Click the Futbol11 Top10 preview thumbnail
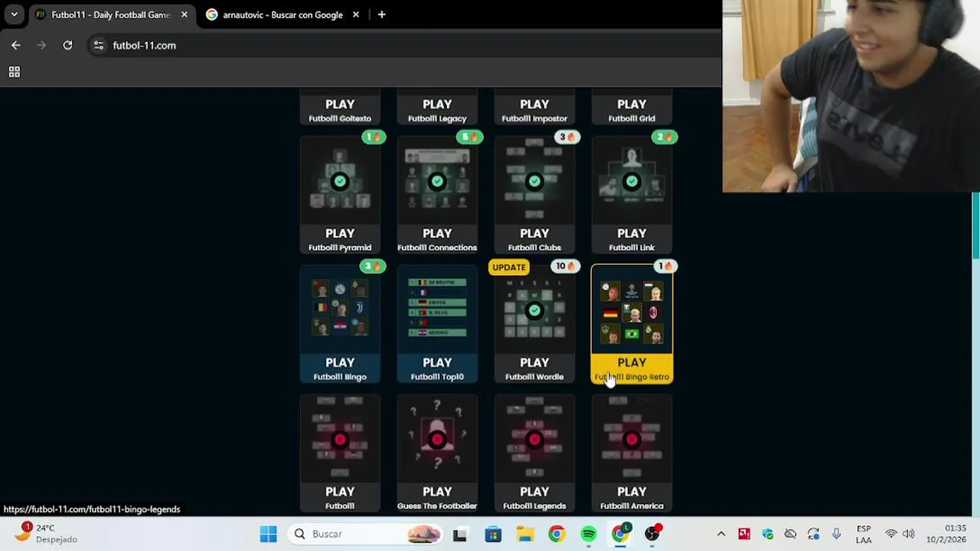This screenshot has width=980, height=551. 437,310
